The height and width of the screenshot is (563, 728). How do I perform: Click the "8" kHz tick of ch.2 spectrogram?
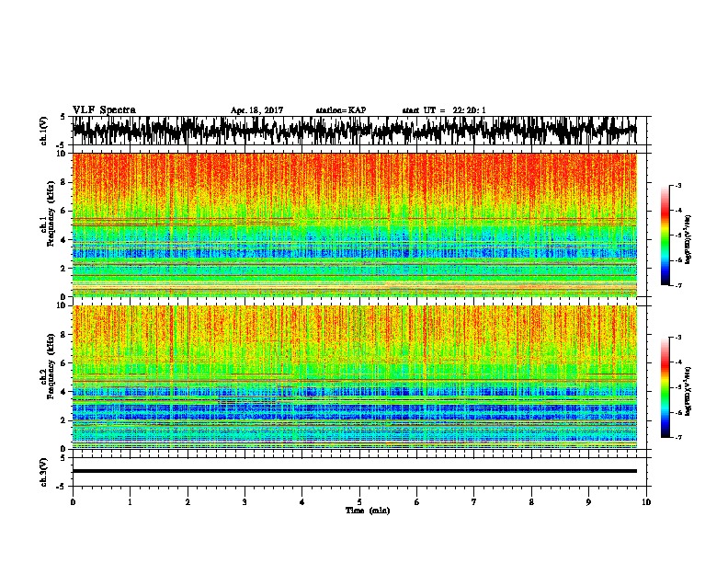tap(63, 335)
